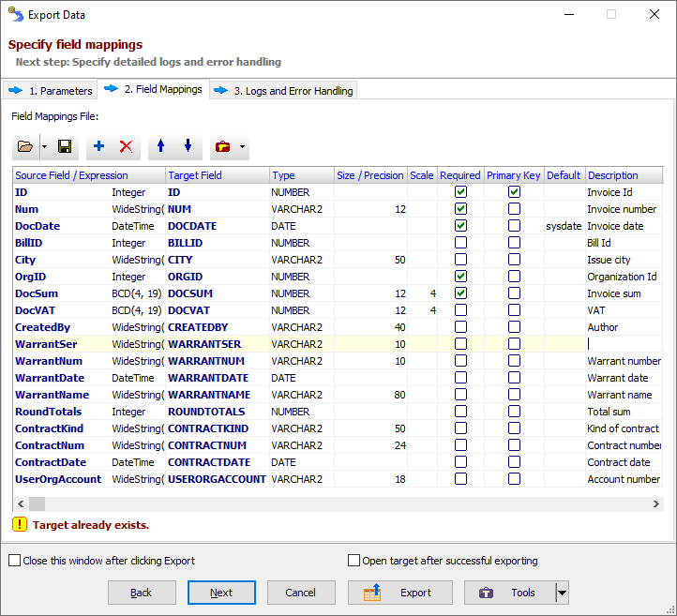Click the open mappings file folder icon
This screenshot has height=616, width=677.
tap(25, 147)
